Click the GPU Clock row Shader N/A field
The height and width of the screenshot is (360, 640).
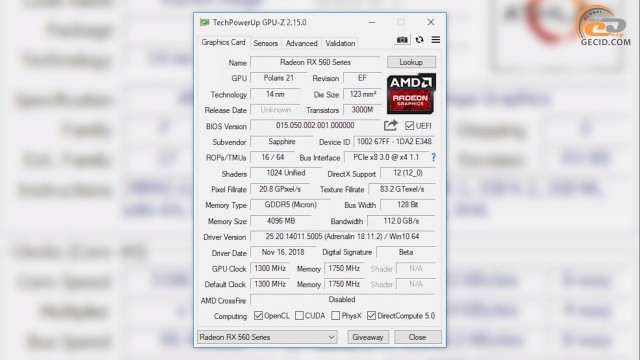[416, 268]
